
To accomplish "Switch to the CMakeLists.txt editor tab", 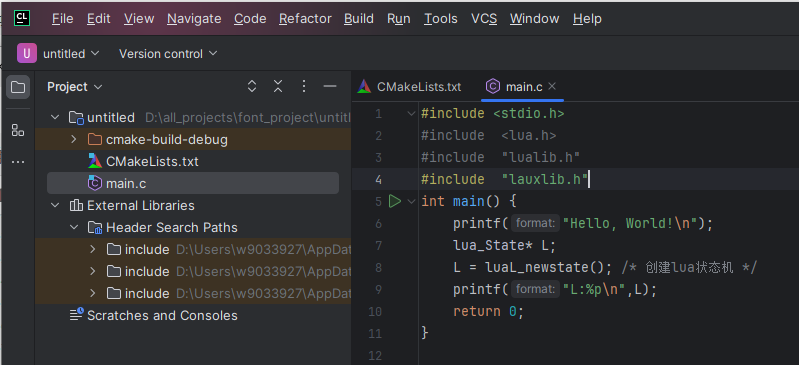I will point(410,87).
